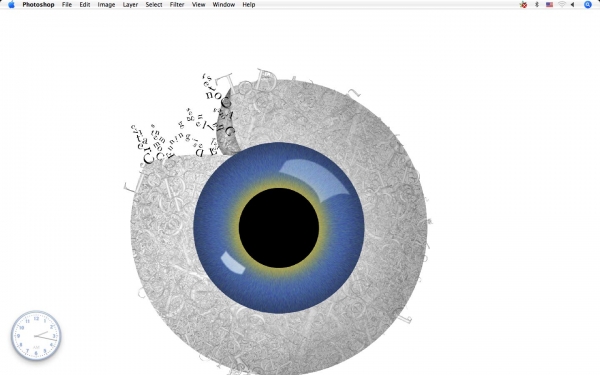Open the Help menu
Screen dimensions: 600x375
click(249, 5)
